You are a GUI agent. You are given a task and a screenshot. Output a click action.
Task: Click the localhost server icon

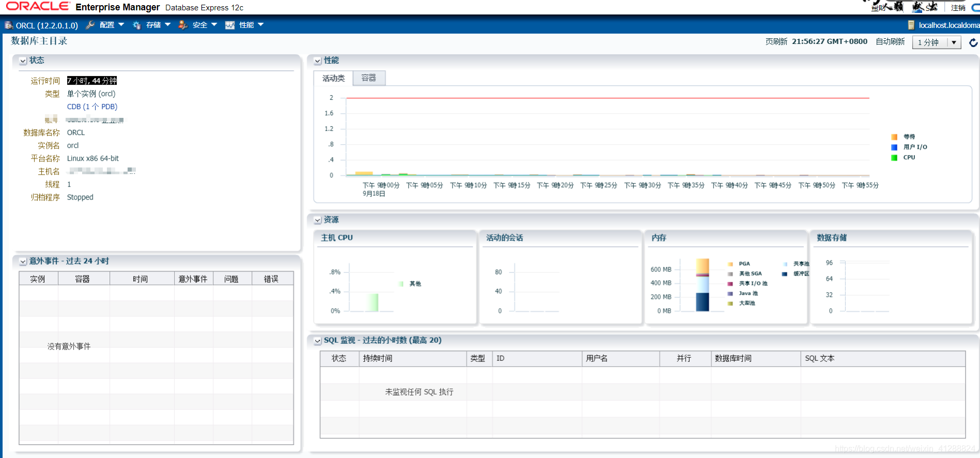pos(911,25)
